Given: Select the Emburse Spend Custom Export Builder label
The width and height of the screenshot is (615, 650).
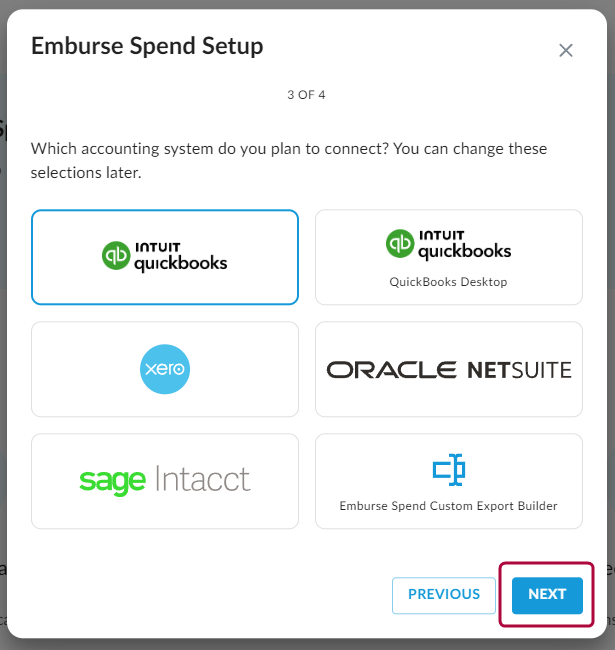Looking at the screenshot, I should click(x=448, y=506).
